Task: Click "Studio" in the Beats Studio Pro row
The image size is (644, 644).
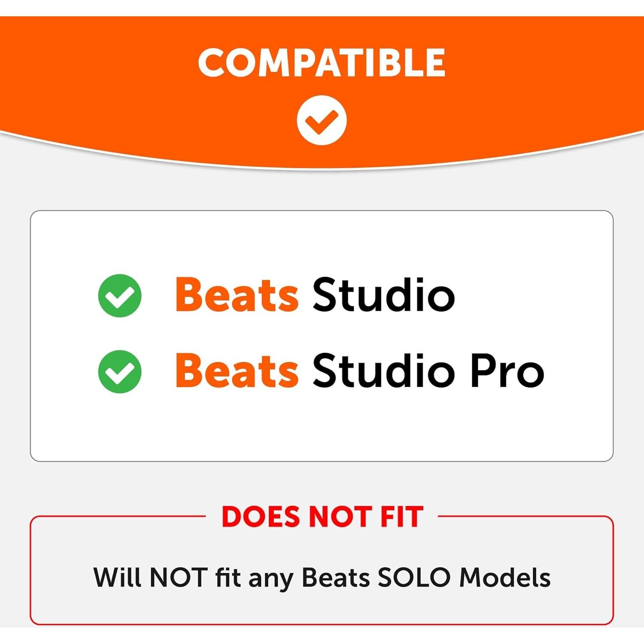Action: click(383, 371)
